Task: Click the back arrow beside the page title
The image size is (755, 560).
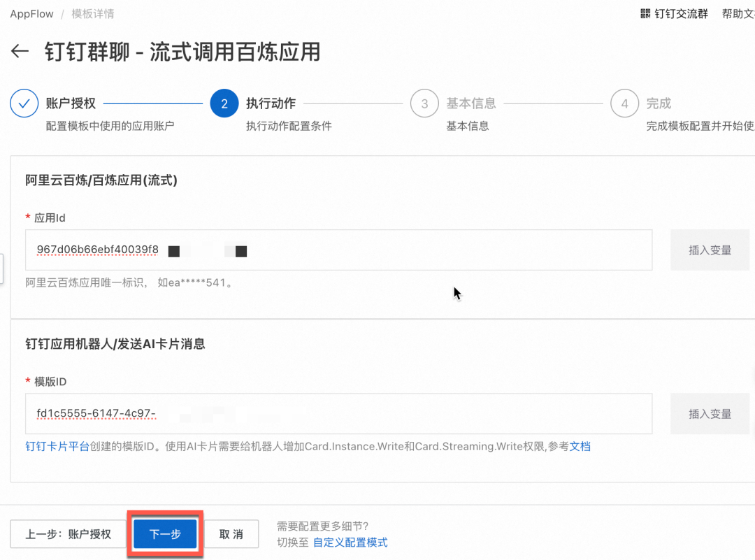Action: [x=20, y=52]
